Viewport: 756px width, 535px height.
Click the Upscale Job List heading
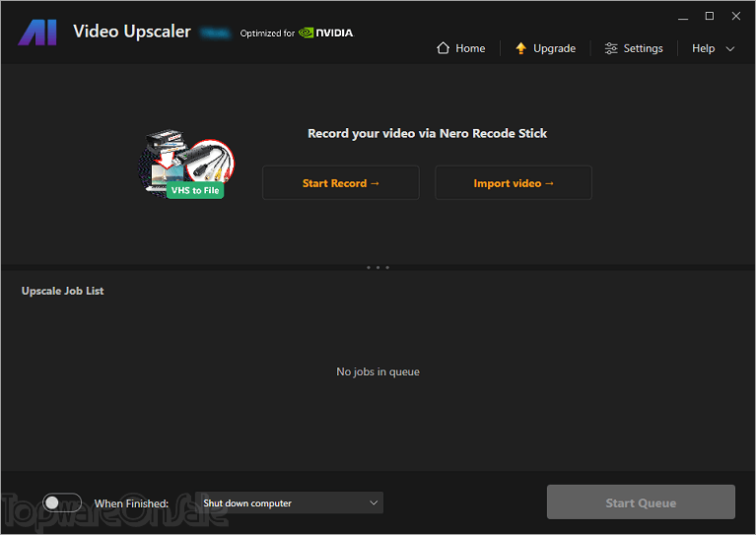63,291
